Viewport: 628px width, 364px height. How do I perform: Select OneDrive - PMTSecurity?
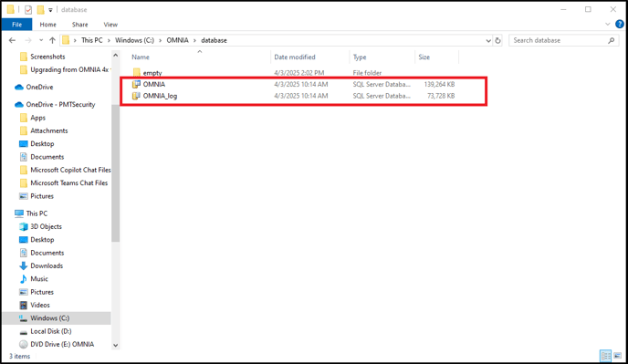tap(60, 105)
